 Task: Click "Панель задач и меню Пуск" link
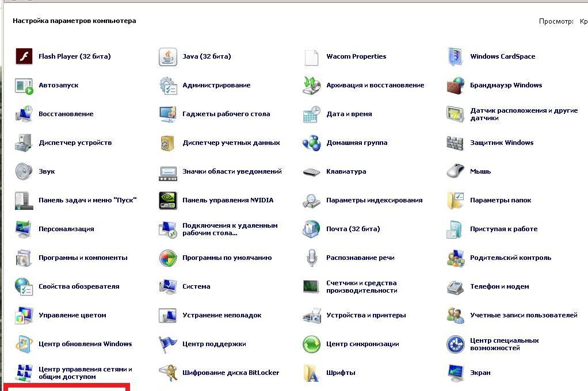pyautogui.click(x=87, y=201)
